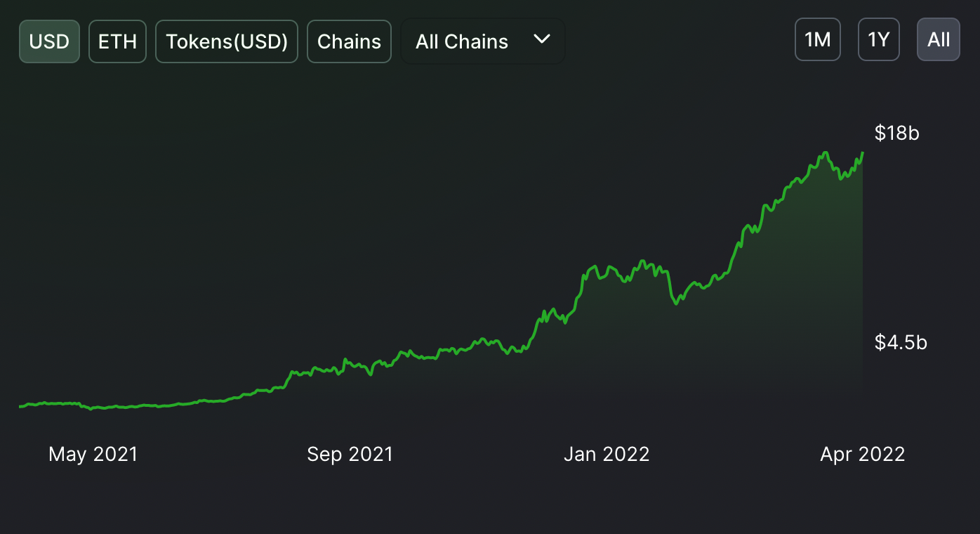Select the Chains breakdown view
The image size is (980, 534).
point(349,41)
